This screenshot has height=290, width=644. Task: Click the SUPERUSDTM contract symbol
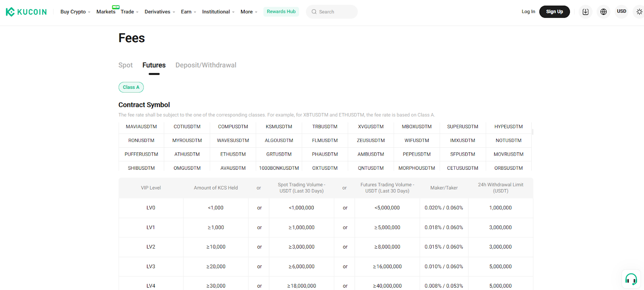click(462, 127)
